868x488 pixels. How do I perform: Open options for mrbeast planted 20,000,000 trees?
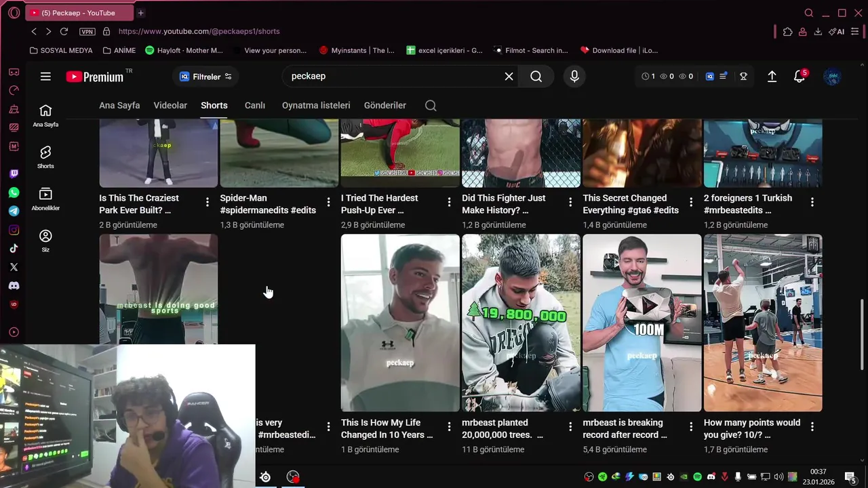coord(570,426)
